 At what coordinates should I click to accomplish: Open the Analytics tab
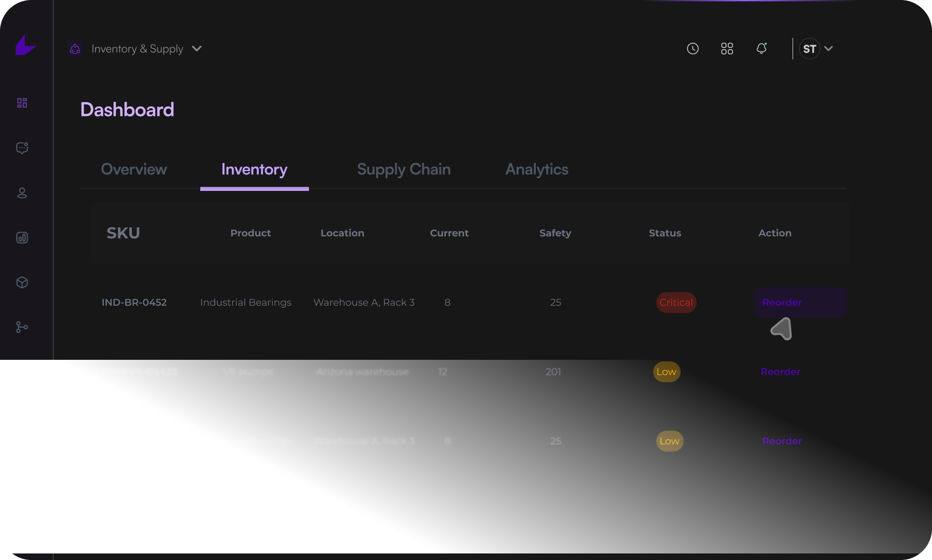tap(537, 169)
